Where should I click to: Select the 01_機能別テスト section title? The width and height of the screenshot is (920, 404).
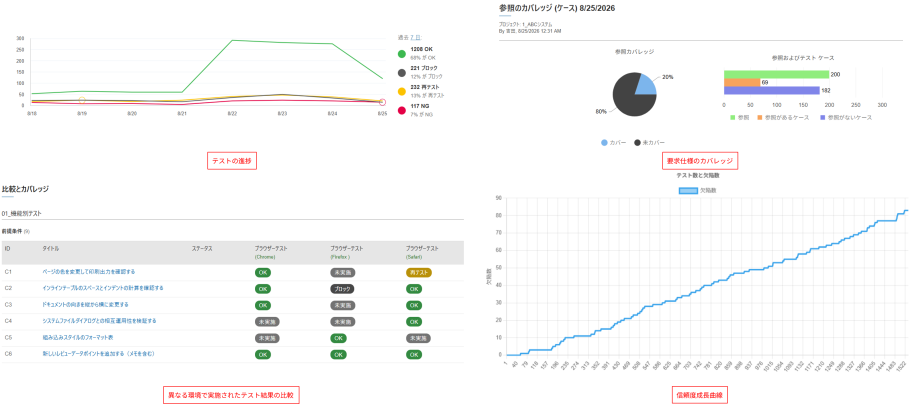(22, 213)
